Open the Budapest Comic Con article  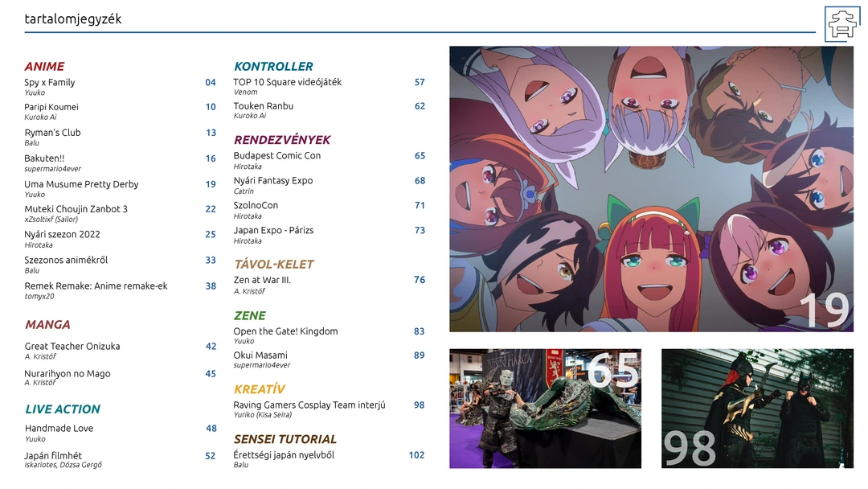(276, 156)
